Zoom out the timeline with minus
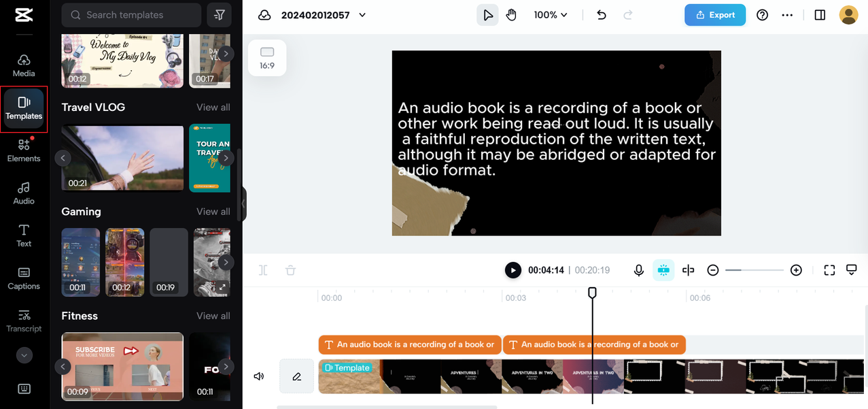 (713, 270)
